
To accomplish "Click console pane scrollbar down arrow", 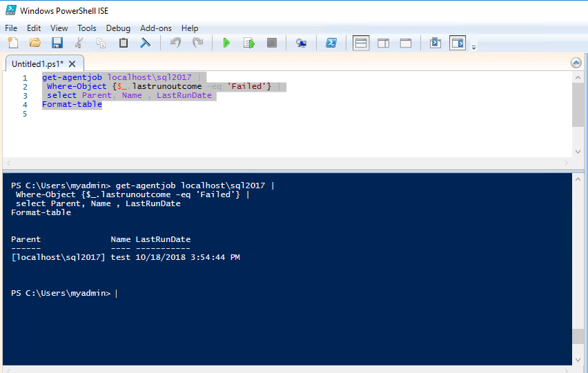I will 578,360.
